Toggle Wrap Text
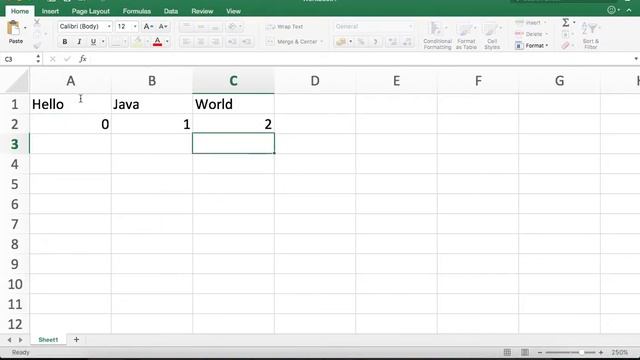The height and width of the screenshot is (360, 640). 284,27
